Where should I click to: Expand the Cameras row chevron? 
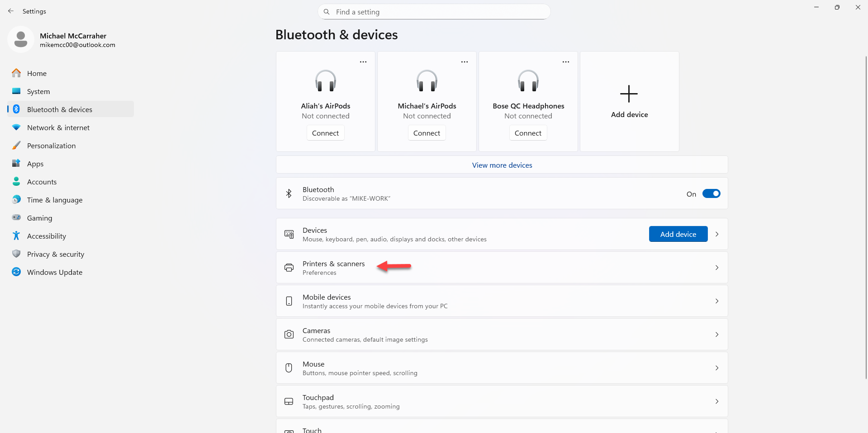(717, 334)
